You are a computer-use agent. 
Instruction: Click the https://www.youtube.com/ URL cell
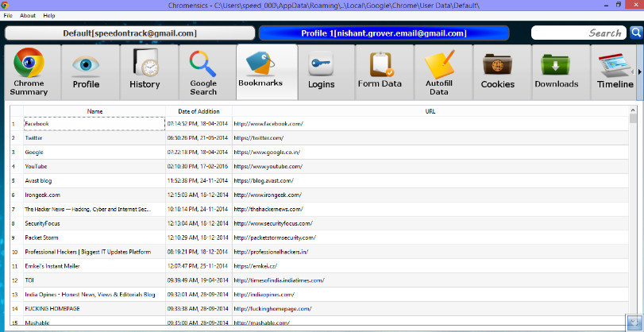[430, 167]
